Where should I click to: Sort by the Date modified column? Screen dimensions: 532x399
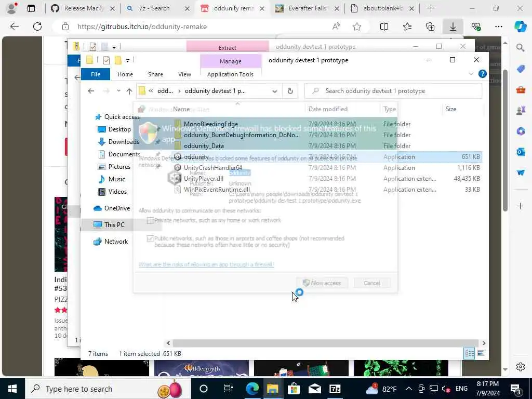328,109
